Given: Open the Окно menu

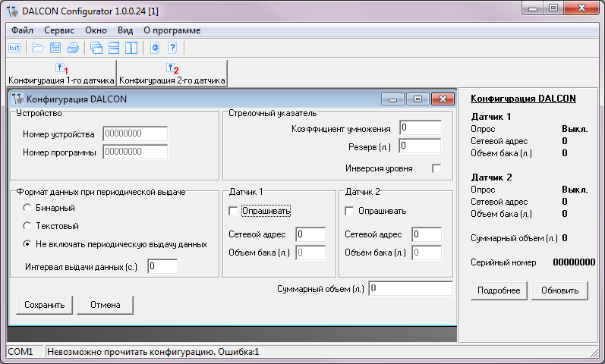Looking at the screenshot, I should [96, 30].
